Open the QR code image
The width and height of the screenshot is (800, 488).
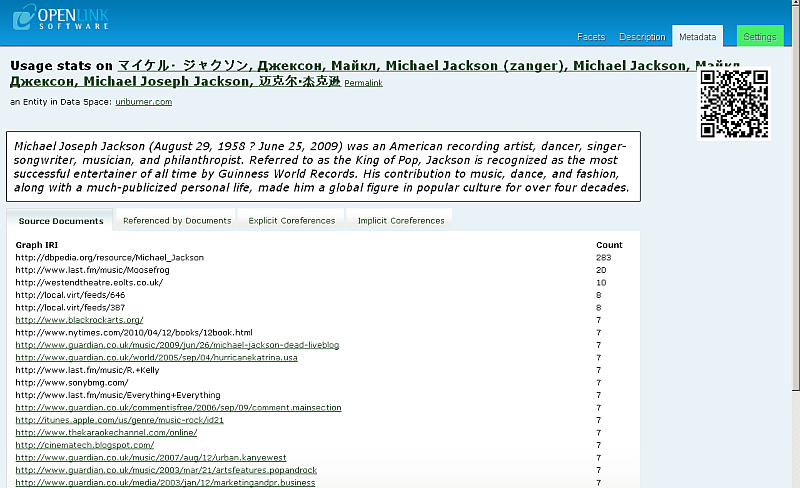click(734, 104)
